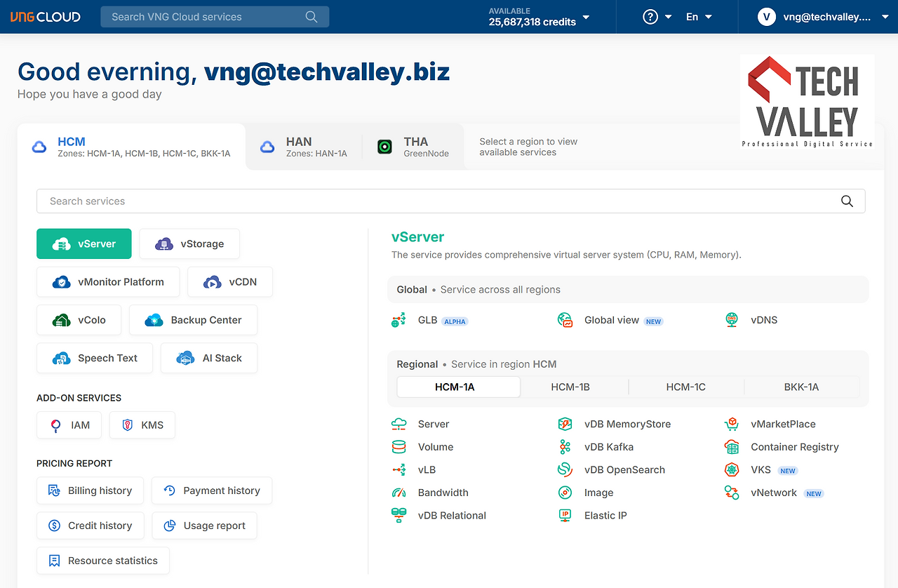Expand the vng@techvalley account dropdown arrow

click(x=885, y=17)
